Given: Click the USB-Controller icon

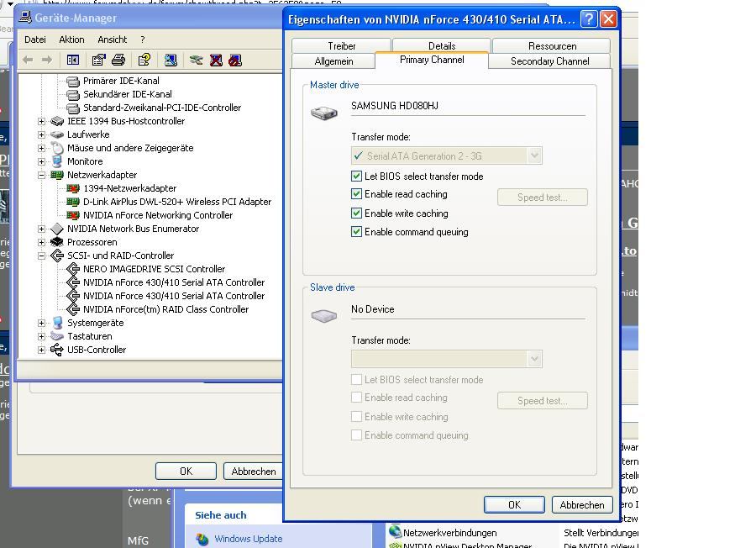Looking at the screenshot, I should tap(57, 350).
